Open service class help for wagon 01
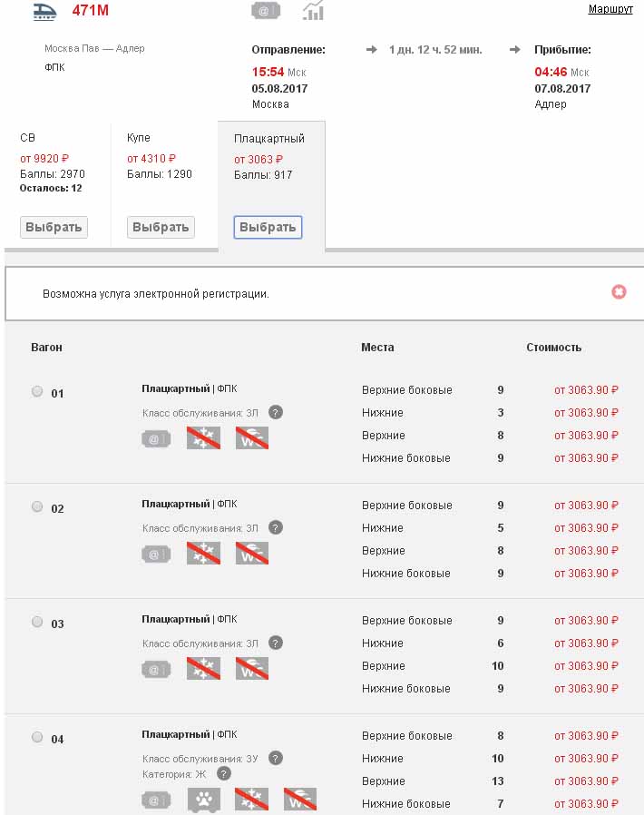This screenshot has height=815, width=644. (x=276, y=412)
